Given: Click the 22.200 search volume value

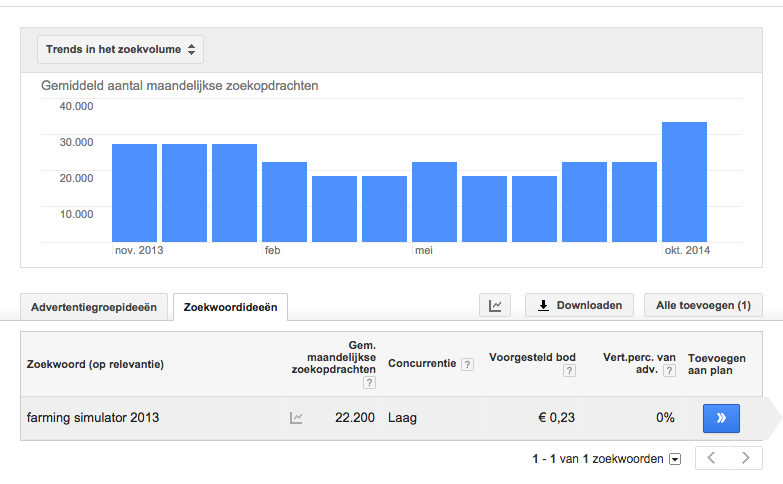Looking at the screenshot, I should pos(355,418).
